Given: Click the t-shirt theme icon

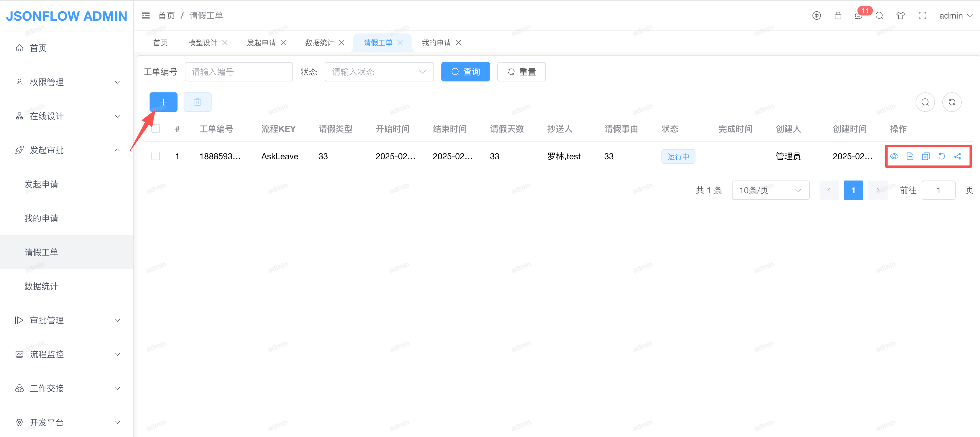Looking at the screenshot, I should click(900, 15).
